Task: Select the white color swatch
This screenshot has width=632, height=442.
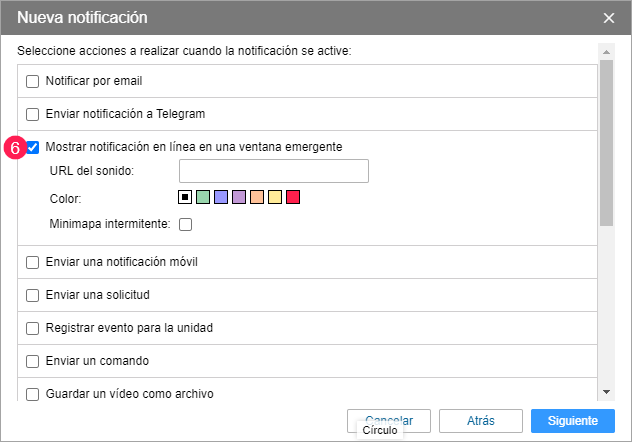Action: 185,198
